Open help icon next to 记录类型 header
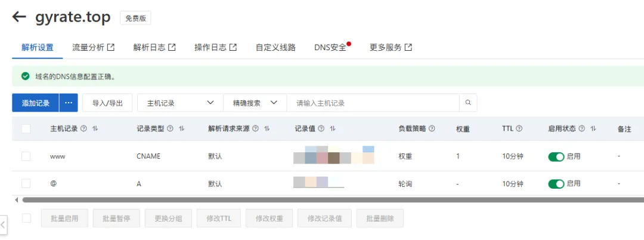The image size is (644, 240). point(170,128)
